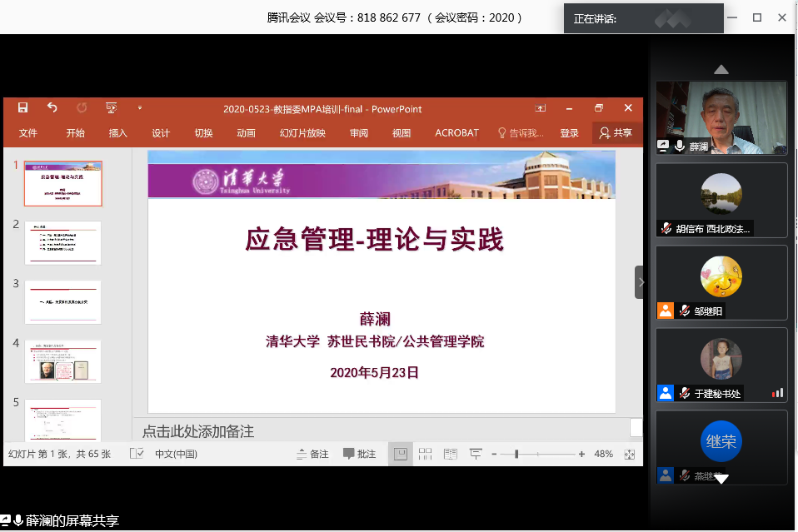The image size is (798, 532).
Task: Open the 插入 ribbon tab
Action: point(117,133)
